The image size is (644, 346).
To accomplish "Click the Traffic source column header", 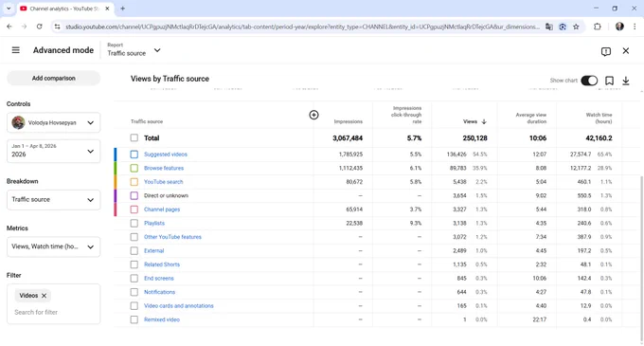I will pos(147,121).
